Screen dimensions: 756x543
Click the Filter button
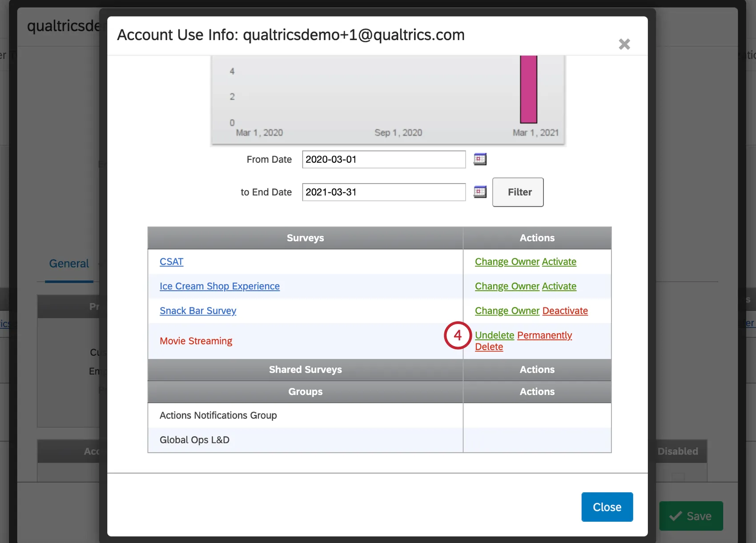[x=518, y=192]
